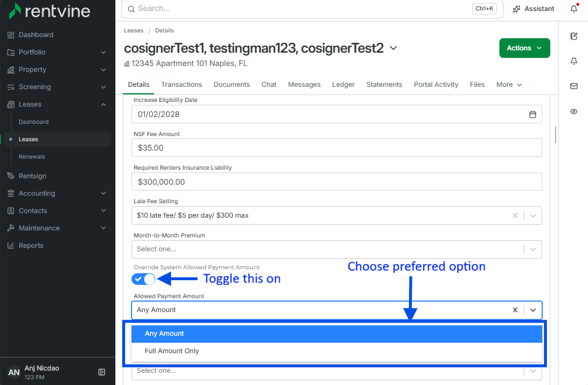Click the NSF Fee Amount field
The image size is (588, 385).
(337, 148)
